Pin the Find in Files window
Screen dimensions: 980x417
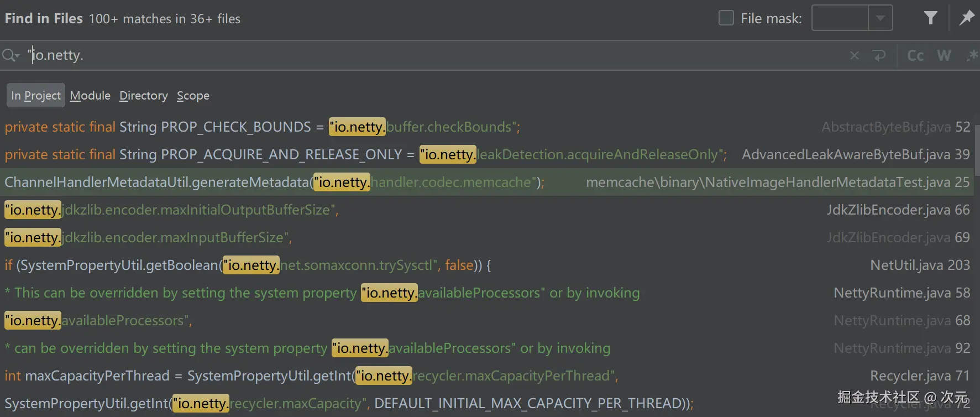coord(967,18)
